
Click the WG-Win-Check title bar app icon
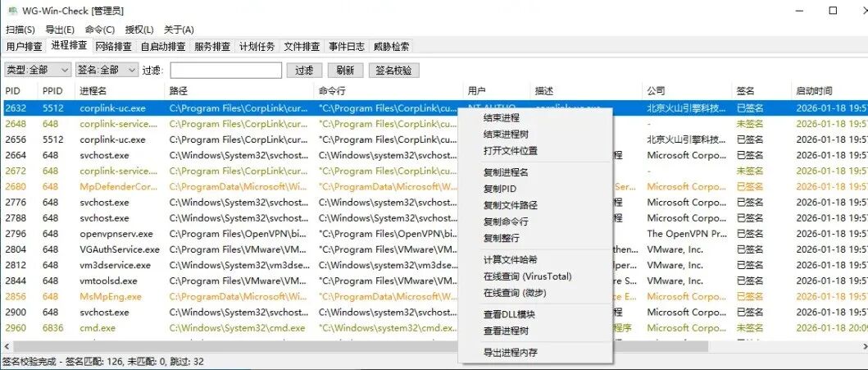coord(12,11)
